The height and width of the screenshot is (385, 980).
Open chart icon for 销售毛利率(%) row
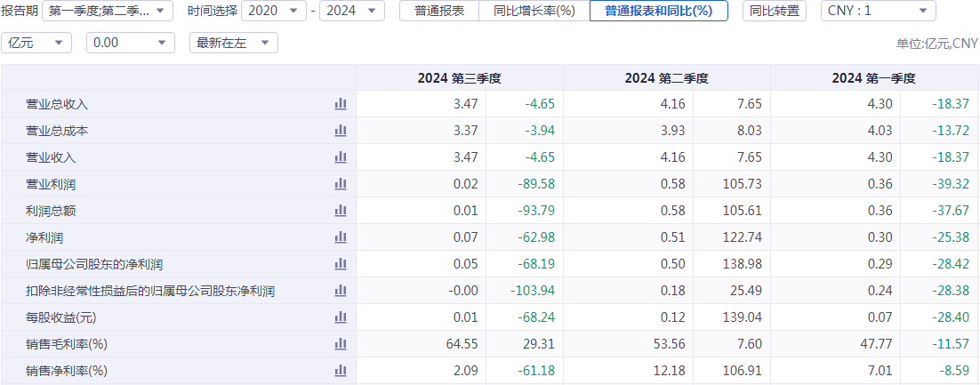341,344
